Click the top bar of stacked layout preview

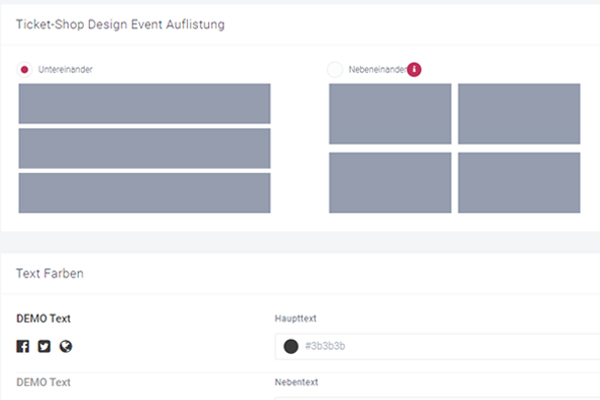(x=144, y=103)
